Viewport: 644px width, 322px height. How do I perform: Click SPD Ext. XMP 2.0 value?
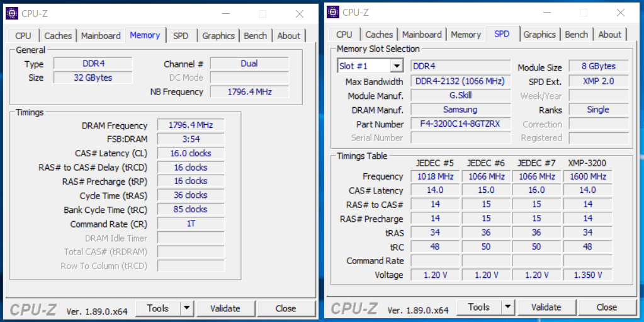pos(599,81)
